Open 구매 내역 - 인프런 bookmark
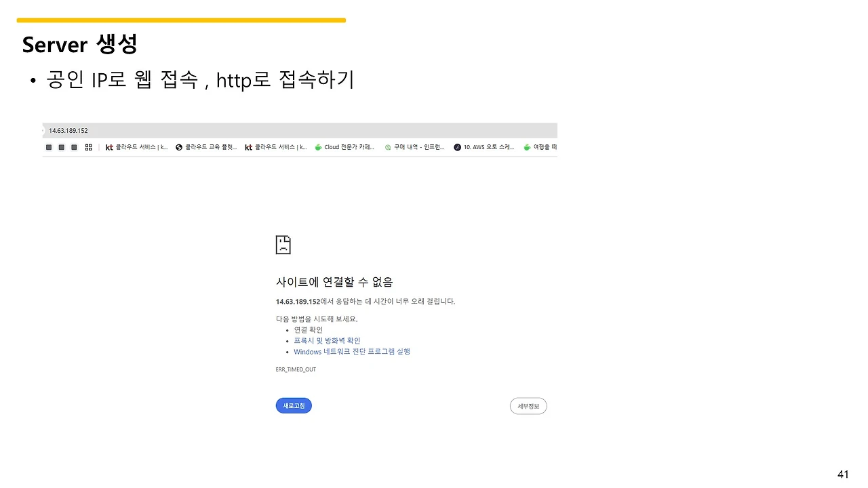This screenshot has width=868, height=488. [x=414, y=147]
